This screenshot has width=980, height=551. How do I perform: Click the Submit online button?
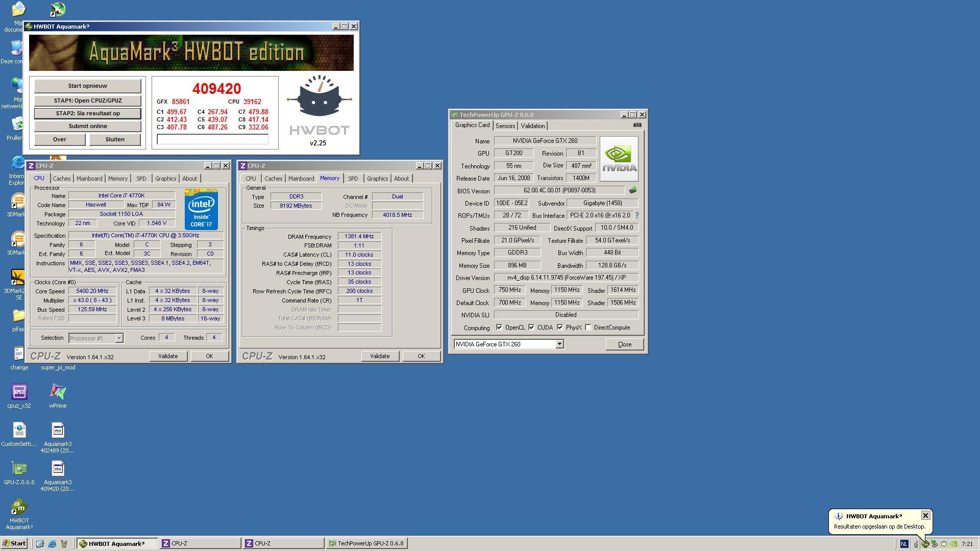point(87,126)
